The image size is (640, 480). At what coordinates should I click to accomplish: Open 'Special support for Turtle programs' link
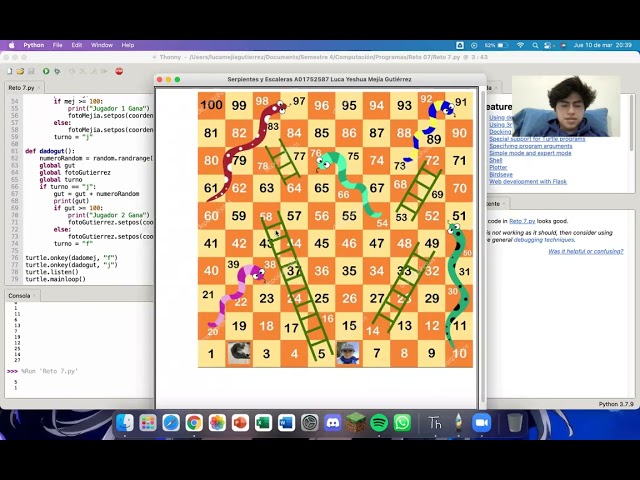tap(537, 139)
